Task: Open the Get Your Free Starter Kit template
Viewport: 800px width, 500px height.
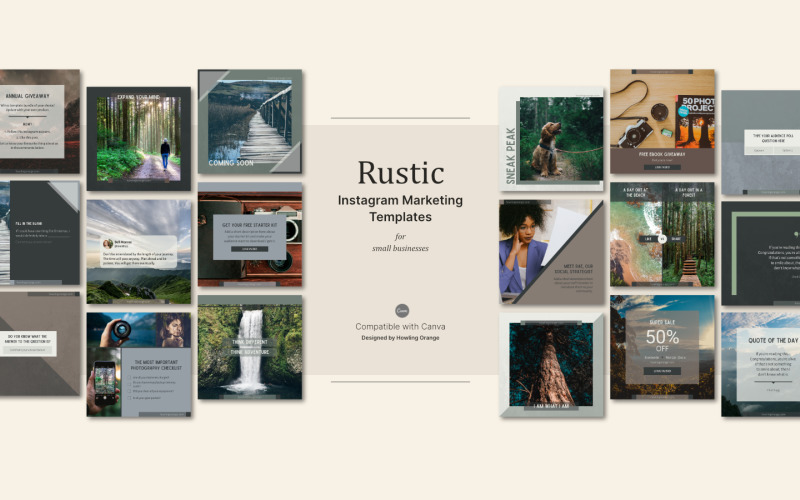Action: tap(250, 234)
